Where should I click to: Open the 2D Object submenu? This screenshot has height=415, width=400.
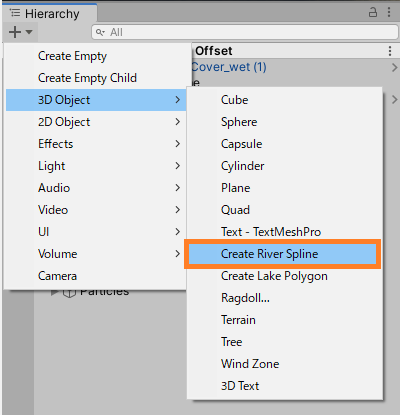(x=96, y=122)
